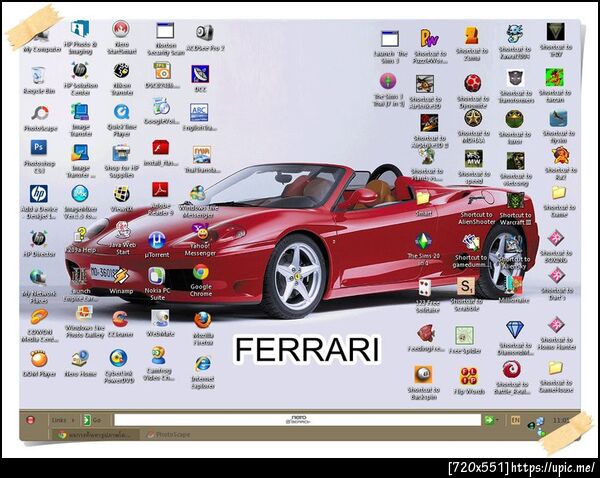Click the network icon in system tray
This screenshot has width=600, height=478.
click(540, 421)
